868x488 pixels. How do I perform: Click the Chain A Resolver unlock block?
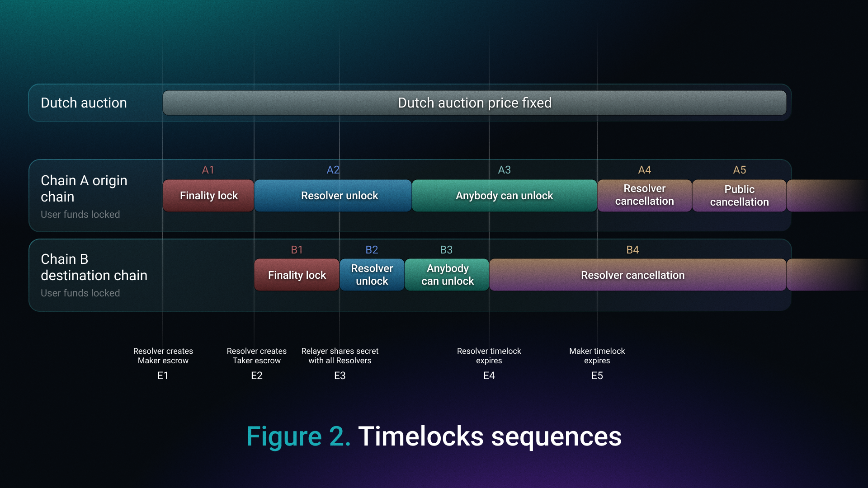click(333, 196)
